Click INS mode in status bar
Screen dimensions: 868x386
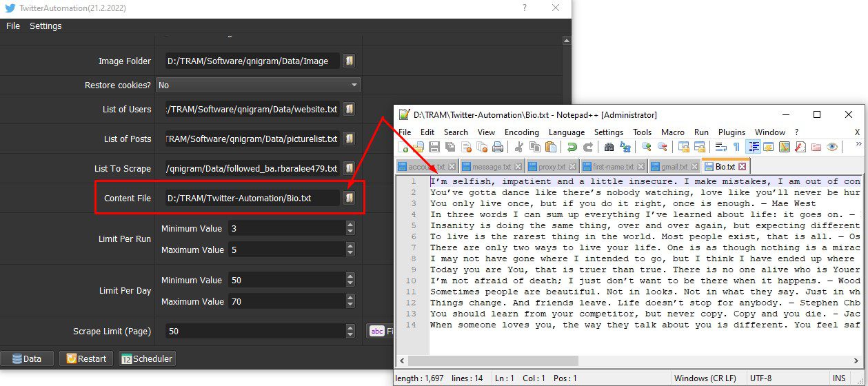point(839,378)
